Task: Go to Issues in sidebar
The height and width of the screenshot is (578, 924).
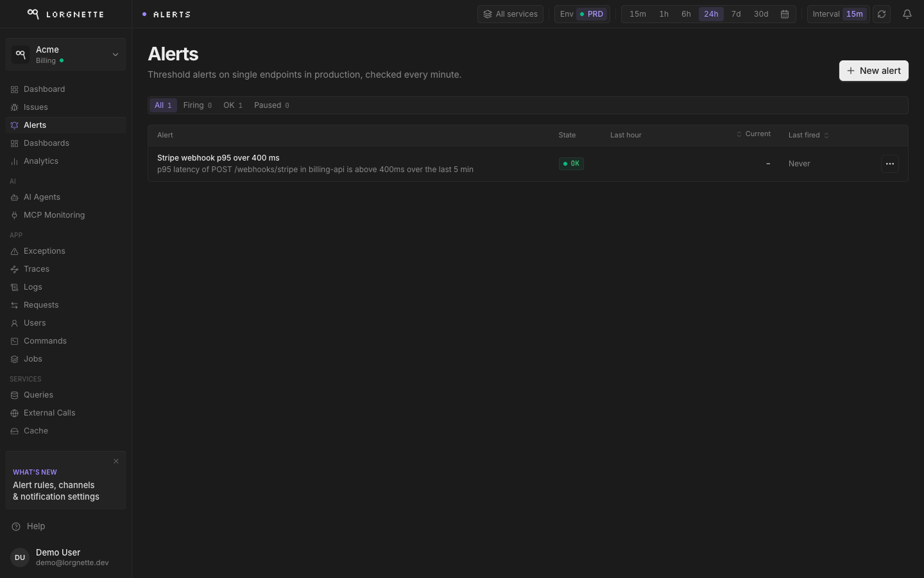Action: click(65, 107)
